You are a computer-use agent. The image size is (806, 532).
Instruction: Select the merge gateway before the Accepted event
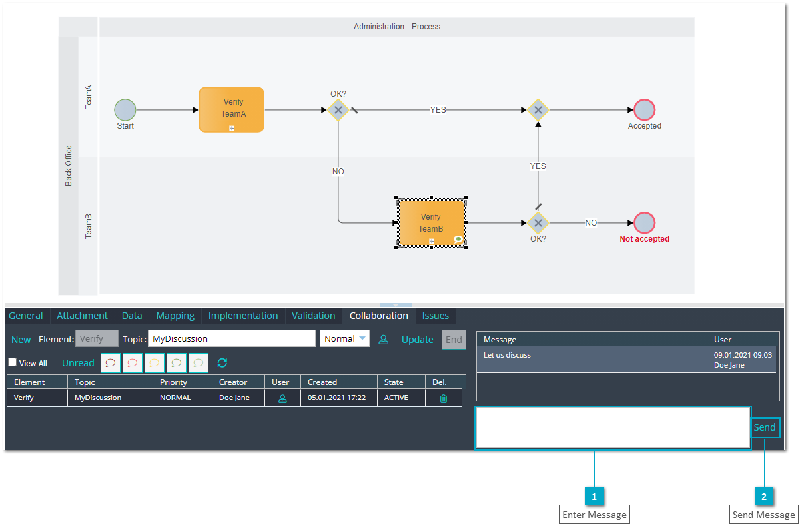(538, 110)
